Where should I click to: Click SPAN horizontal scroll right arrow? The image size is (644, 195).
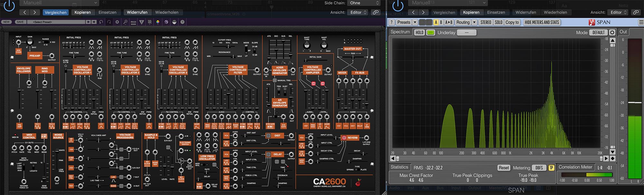(606, 158)
